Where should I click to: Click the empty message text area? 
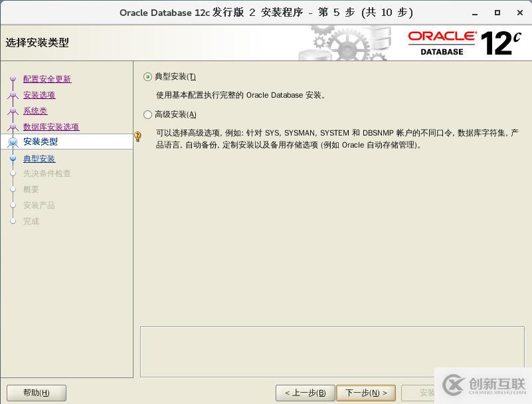(332, 352)
